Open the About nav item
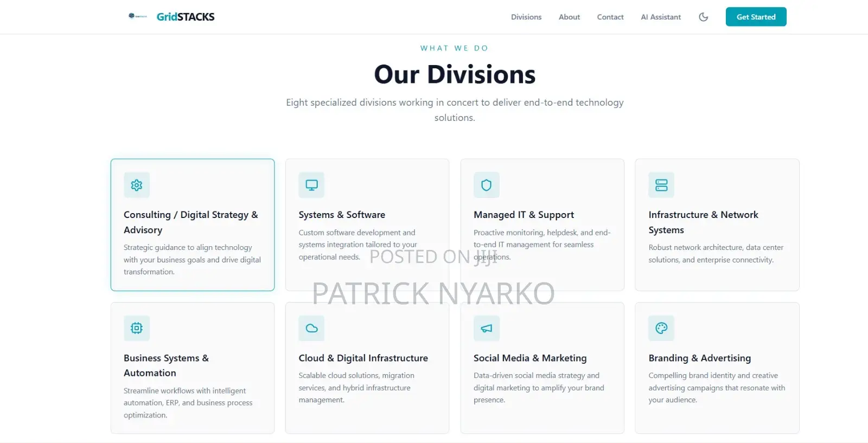 click(569, 17)
